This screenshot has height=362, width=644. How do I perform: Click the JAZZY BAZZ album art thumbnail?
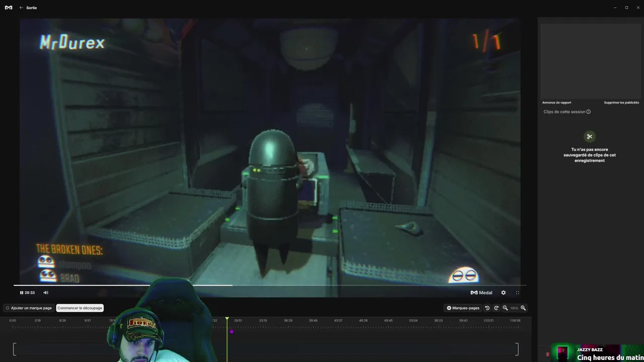(561, 353)
